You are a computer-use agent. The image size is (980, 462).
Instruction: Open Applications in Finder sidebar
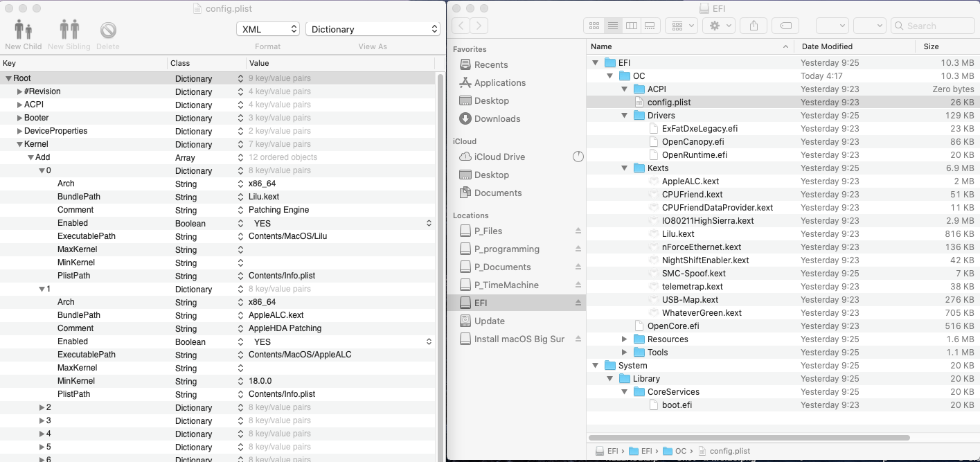tap(499, 82)
